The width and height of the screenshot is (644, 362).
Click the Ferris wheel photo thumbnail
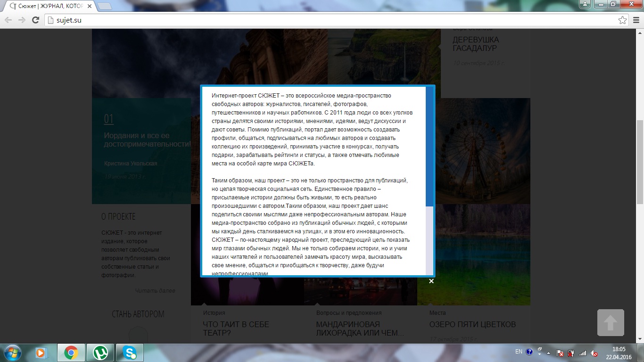click(x=483, y=151)
